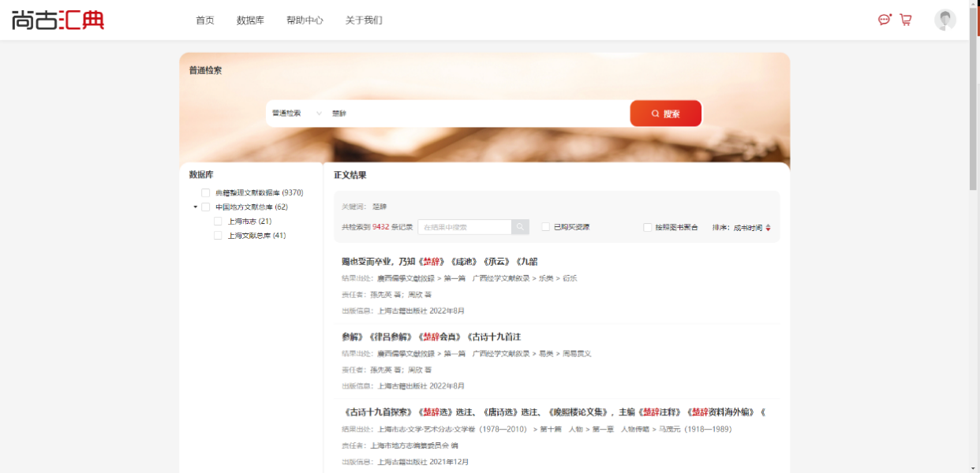Enable the 已购买资源 filter checkbox
Screen dimensions: 980x473
(x=546, y=227)
